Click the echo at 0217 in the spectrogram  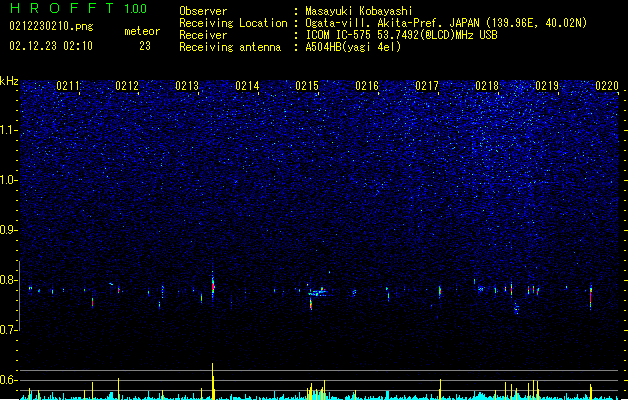click(440, 291)
